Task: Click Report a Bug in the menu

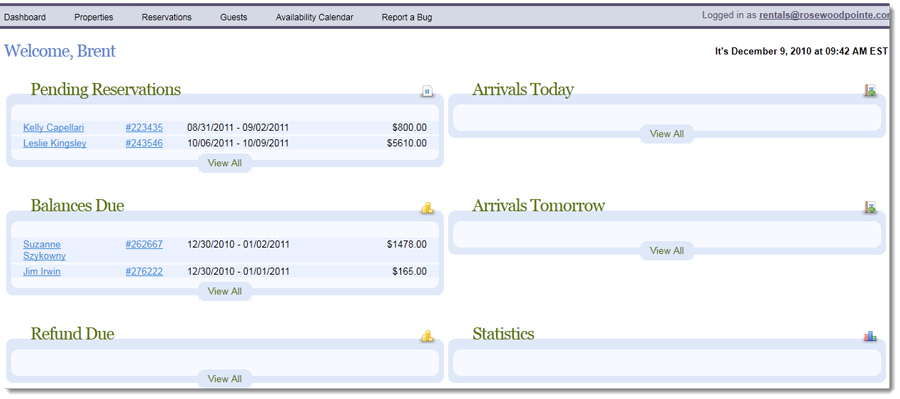Action: pyautogui.click(x=407, y=17)
